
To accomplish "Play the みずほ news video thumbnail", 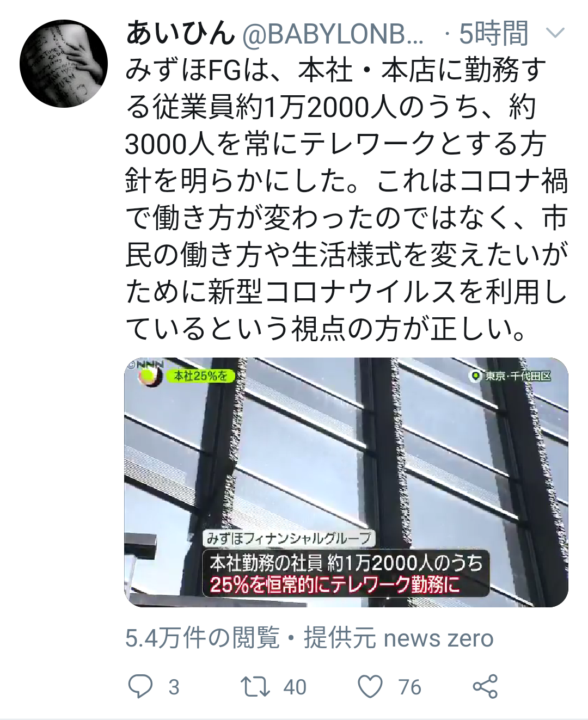I will coord(346,482).
